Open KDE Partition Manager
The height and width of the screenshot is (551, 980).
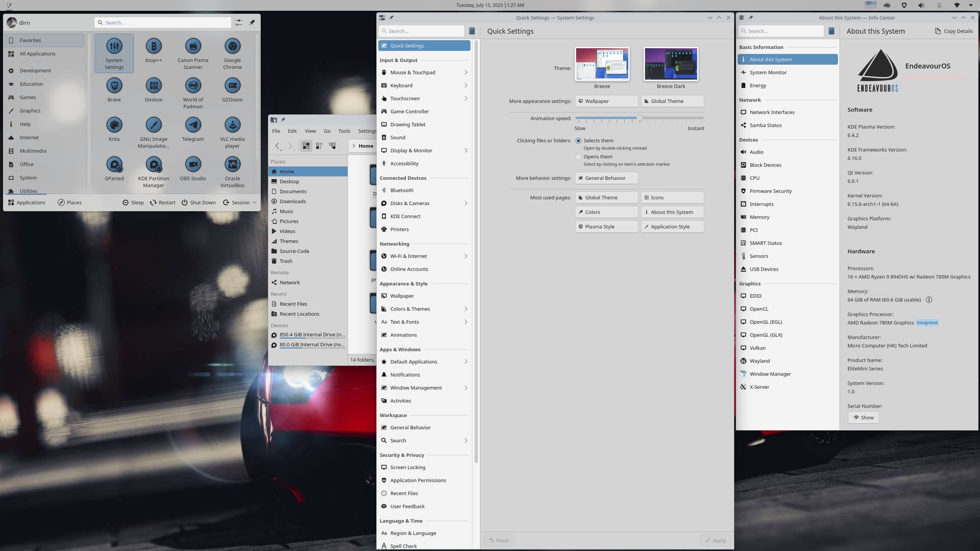coord(154,171)
